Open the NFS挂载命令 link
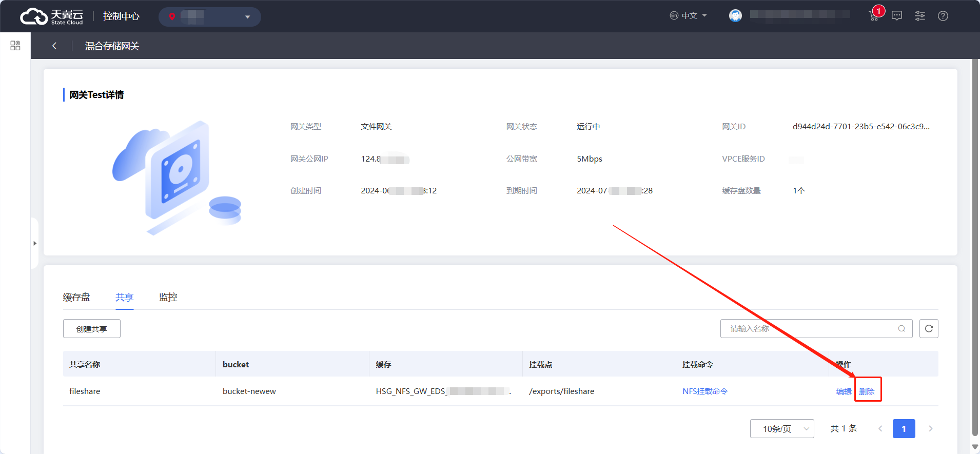This screenshot has height=454, width=980. tap(705, 391)
